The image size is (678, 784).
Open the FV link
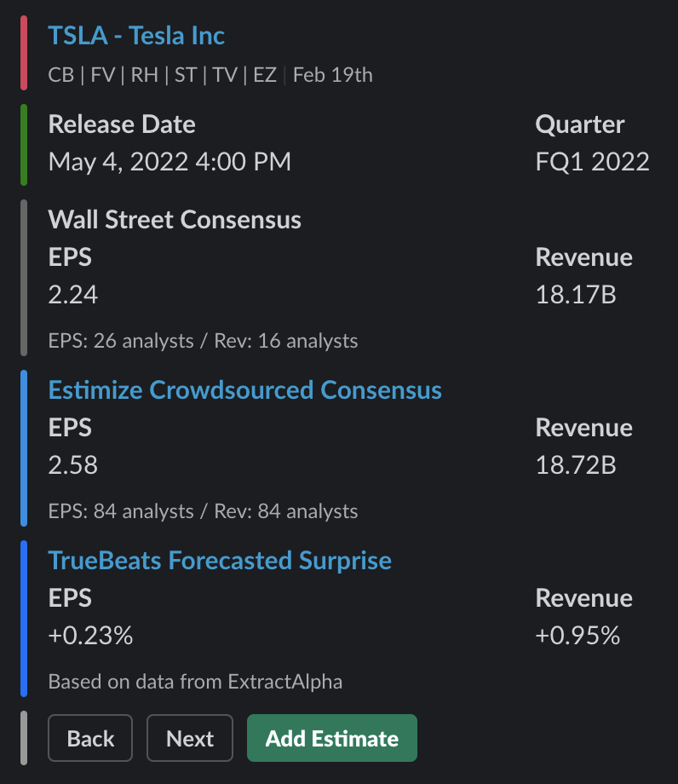[102, 75]
